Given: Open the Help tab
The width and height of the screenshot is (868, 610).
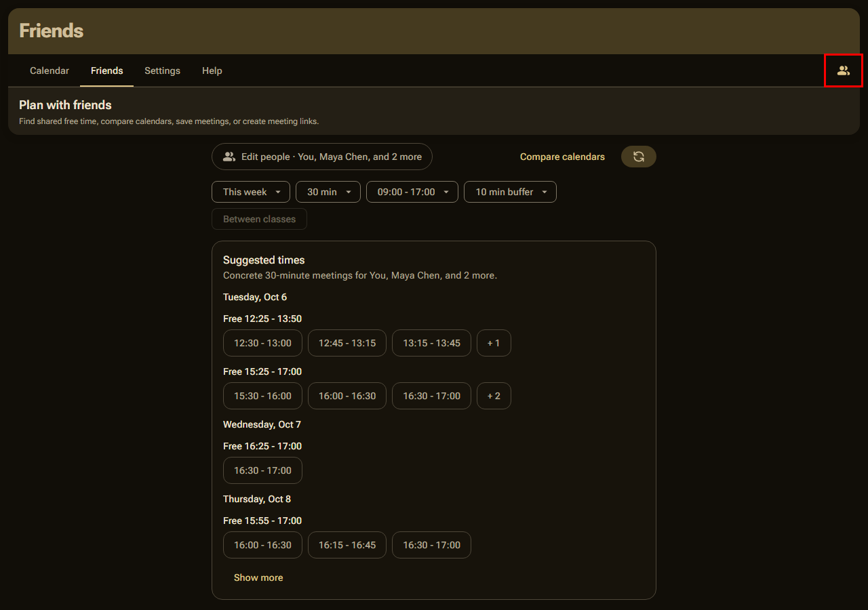Looking at the screenshot, I should coord(212,70).
